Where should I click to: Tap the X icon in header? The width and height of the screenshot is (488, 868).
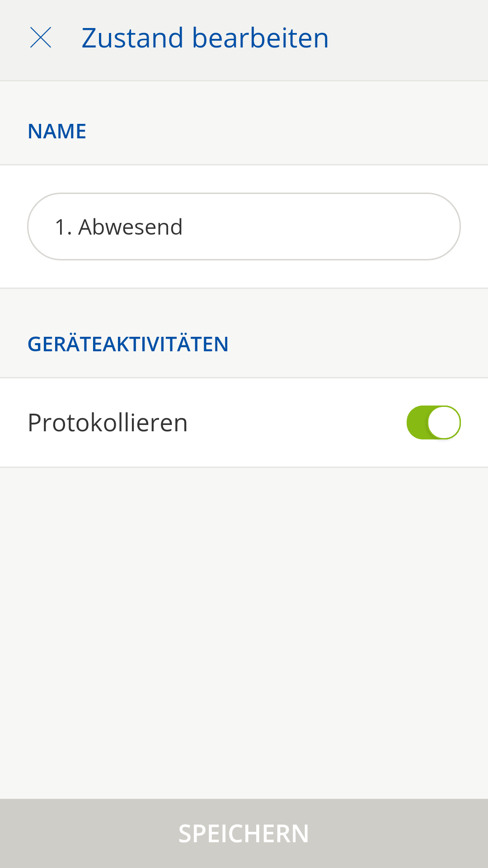click(41, 38)
